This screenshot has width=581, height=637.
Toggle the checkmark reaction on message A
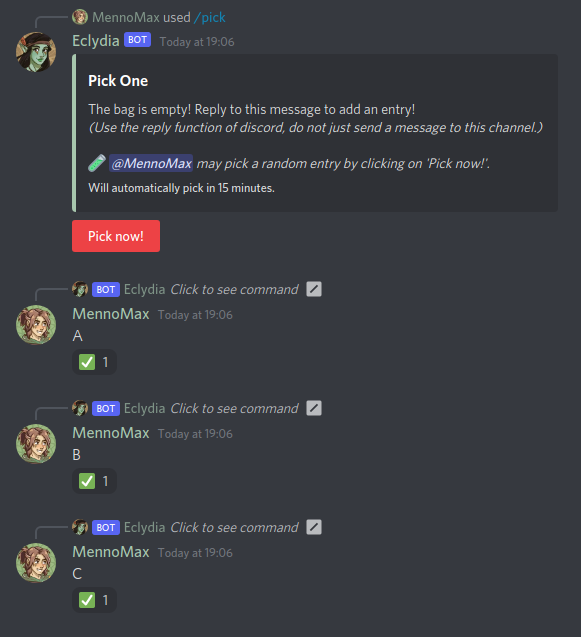pos(94,362)
